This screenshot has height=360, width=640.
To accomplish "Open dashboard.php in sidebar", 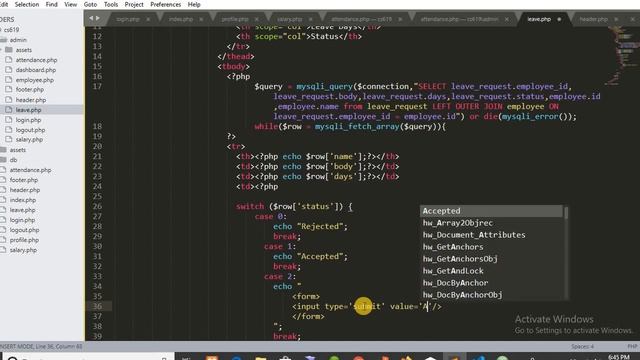I will 36,70.
